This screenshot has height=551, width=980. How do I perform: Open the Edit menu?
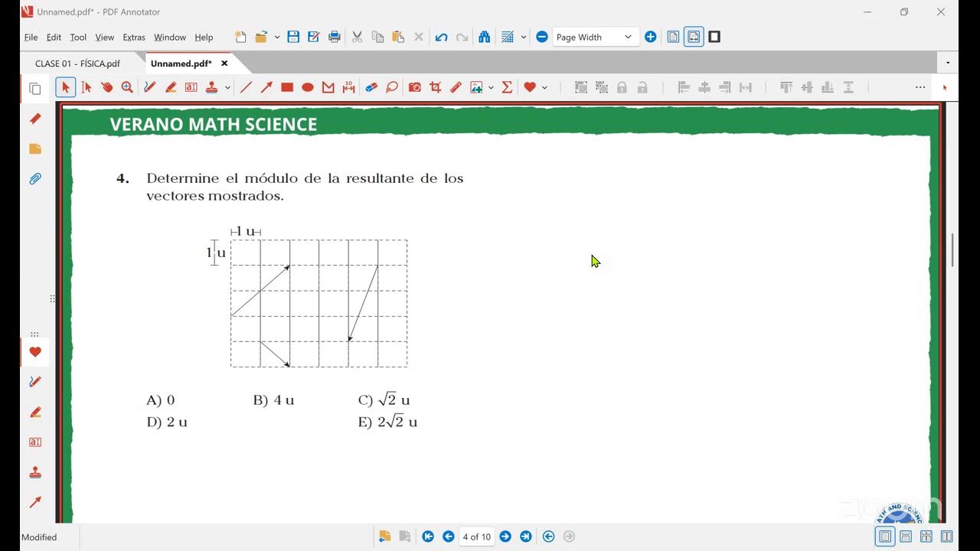(54, 37)
